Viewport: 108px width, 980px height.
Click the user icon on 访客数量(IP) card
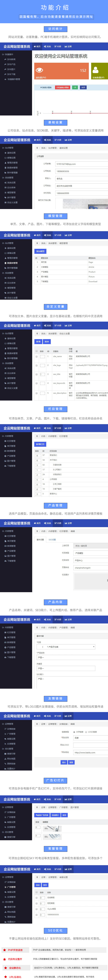(x=95, y=70)
